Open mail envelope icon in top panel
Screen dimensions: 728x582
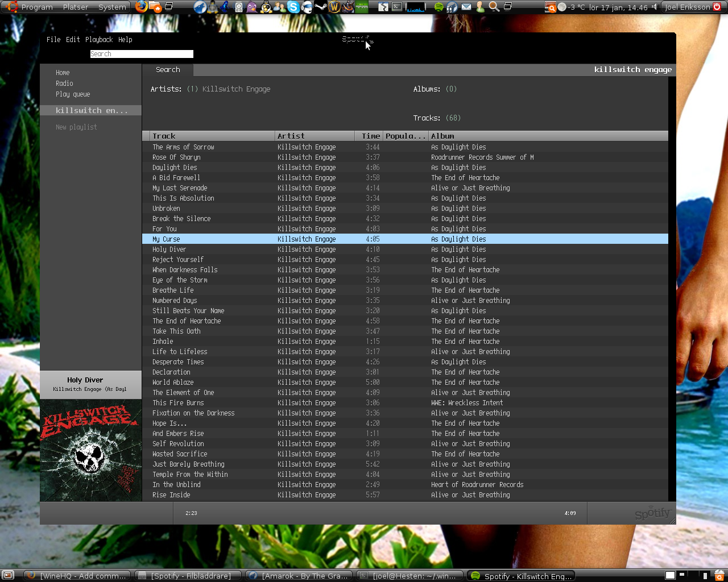click(x=466, y=7)
